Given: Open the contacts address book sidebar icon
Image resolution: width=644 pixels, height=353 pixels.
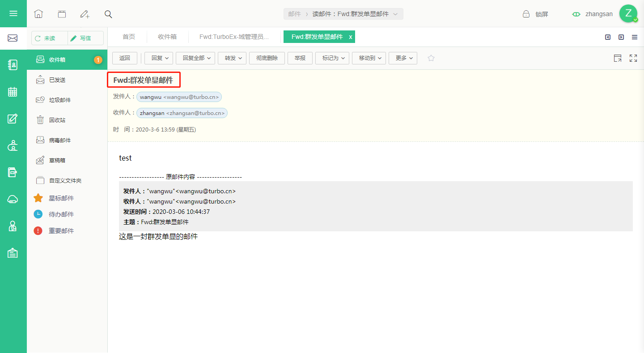Looking at the screenshot, I should click(13, 65).
